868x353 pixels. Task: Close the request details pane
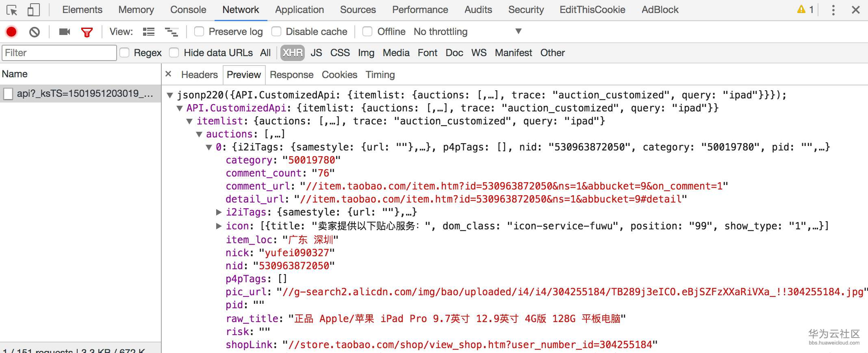168,74
